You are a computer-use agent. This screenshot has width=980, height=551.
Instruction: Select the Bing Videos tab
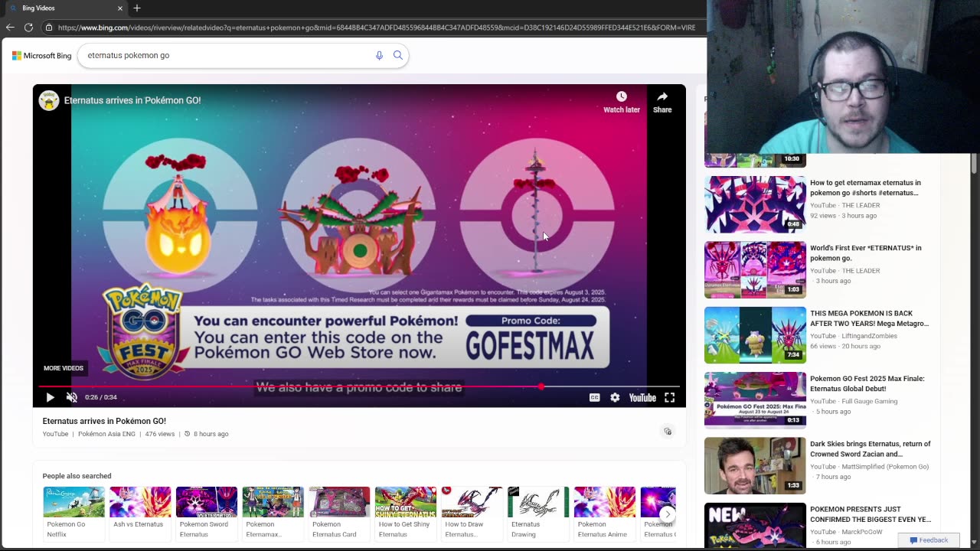point(64,8)
